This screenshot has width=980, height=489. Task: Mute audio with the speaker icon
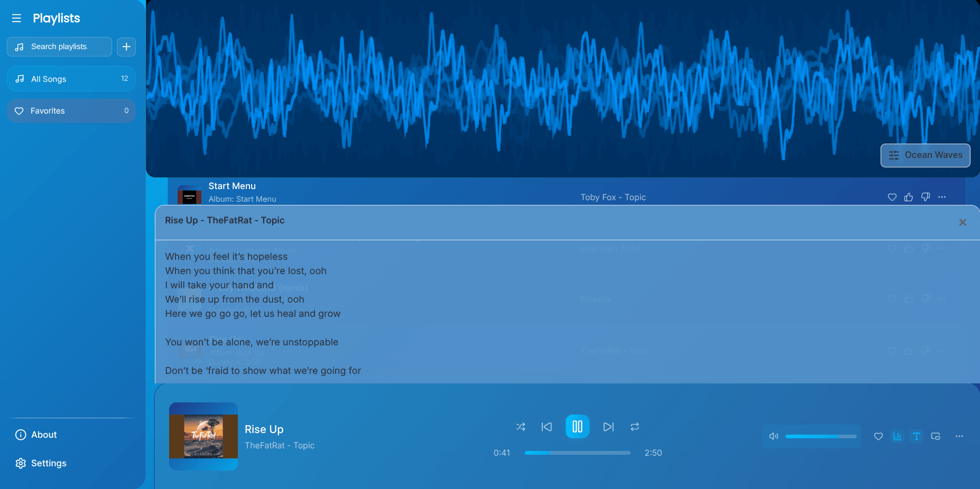pyautogui.click(x=774, y=436)
